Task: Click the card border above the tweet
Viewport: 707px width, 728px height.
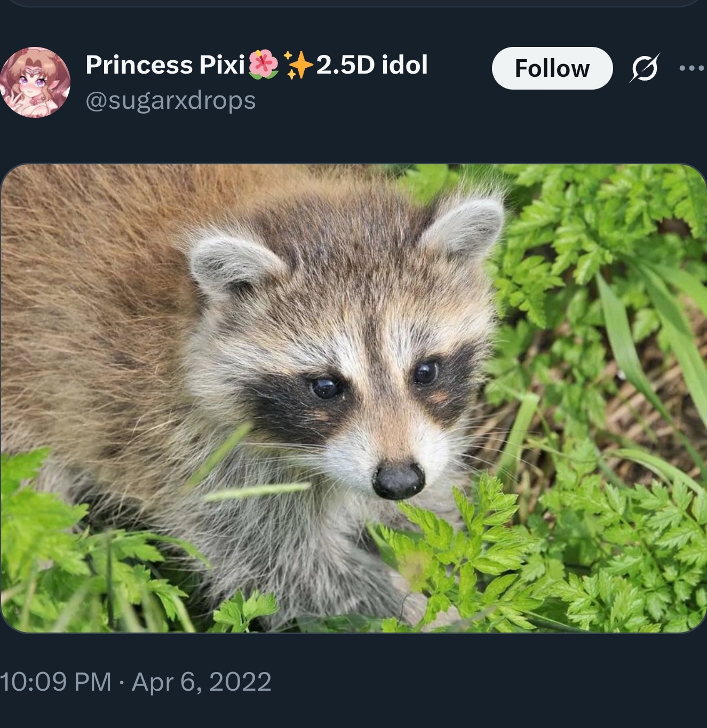Action: (353, 3)
